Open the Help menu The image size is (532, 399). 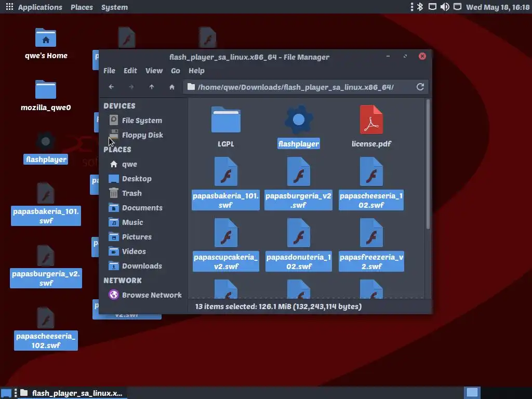[196, 71]
